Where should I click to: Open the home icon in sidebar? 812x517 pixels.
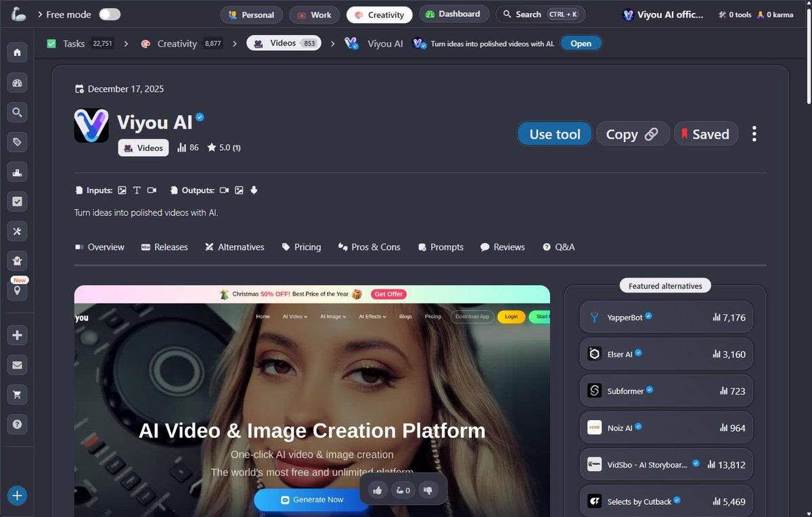17,52
